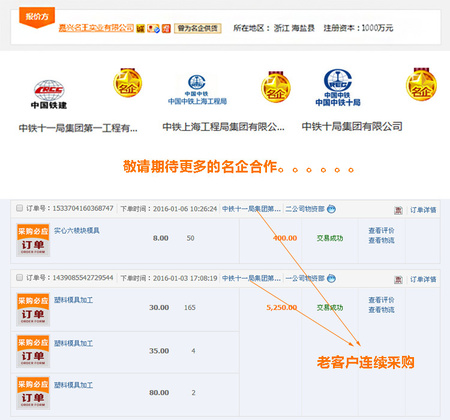Screen dimensions: 450x420
Task: Click the red badge icon before 曾为名企供货
Action: point(166,28)
